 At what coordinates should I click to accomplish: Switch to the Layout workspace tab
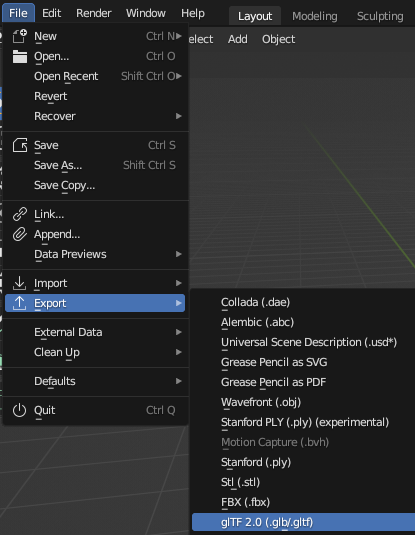coord(255,16)
